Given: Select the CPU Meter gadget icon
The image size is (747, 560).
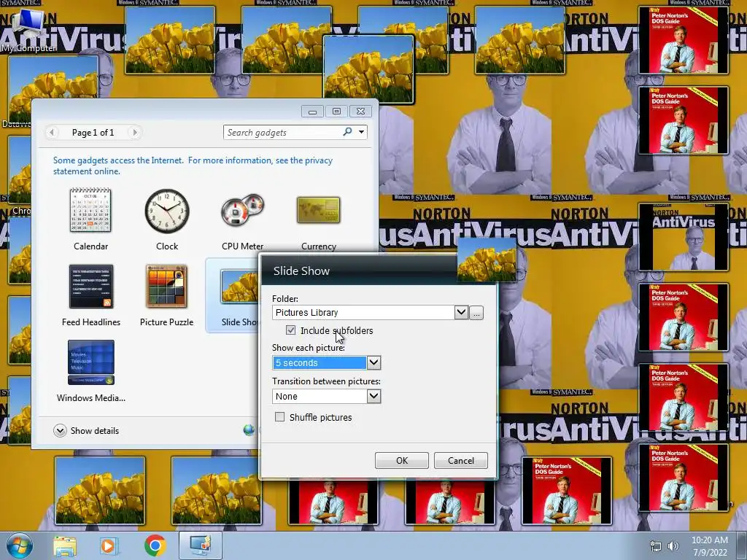Looking at the screenshot, I should tap(242, 211).
